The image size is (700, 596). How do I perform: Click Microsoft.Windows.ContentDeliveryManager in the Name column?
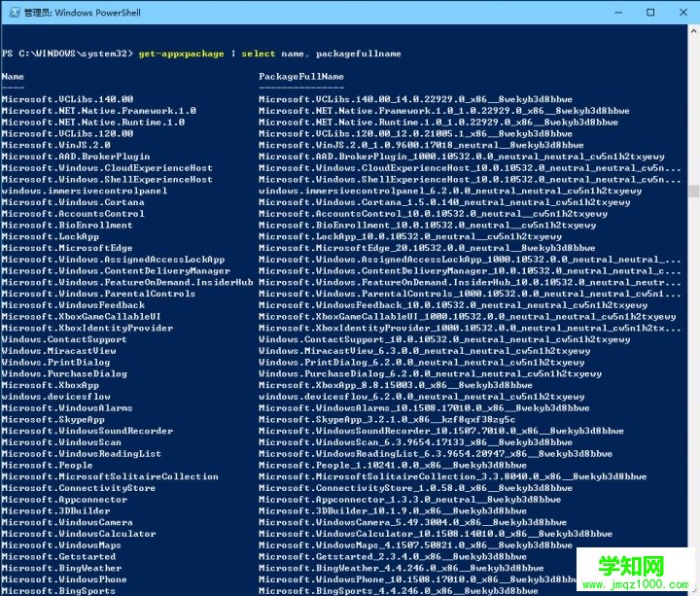coord(116,271)
